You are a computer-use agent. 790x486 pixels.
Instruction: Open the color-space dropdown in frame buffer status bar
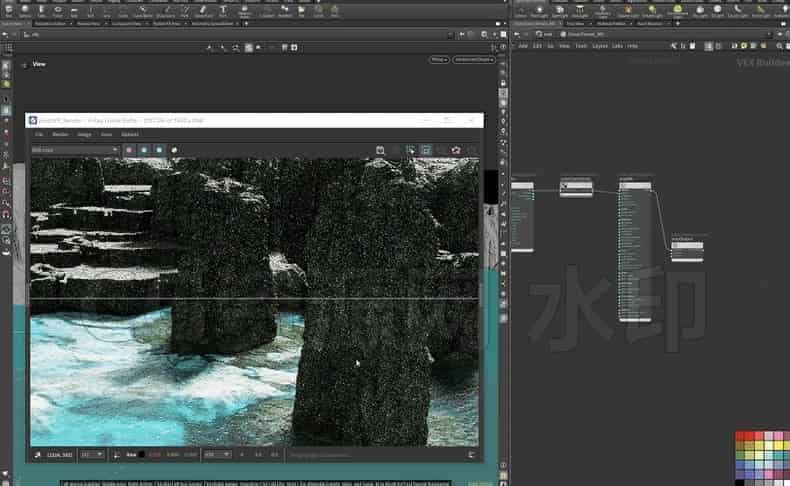[x=217, y=454]
